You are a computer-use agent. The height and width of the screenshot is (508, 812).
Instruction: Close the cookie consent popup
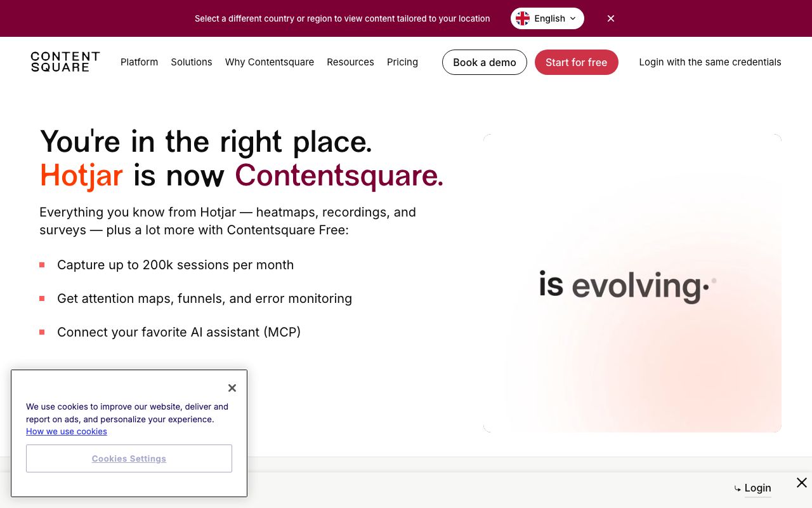(232, 388)
